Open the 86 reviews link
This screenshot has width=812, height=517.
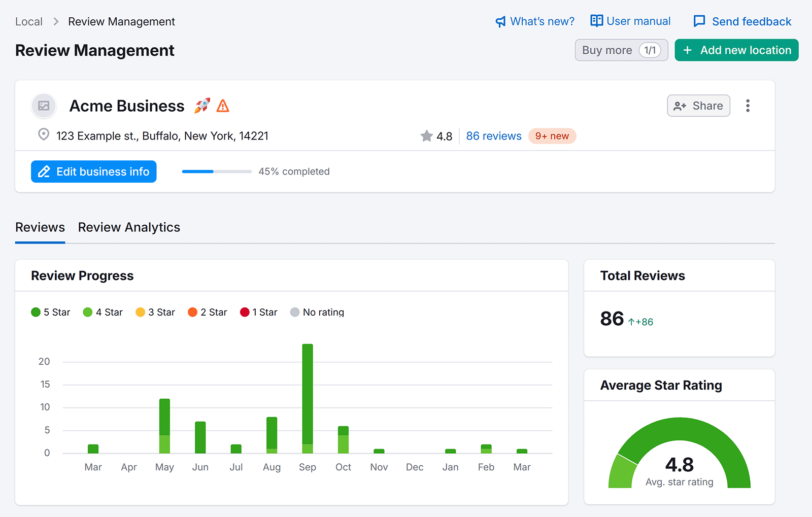[x=493, y=136]
